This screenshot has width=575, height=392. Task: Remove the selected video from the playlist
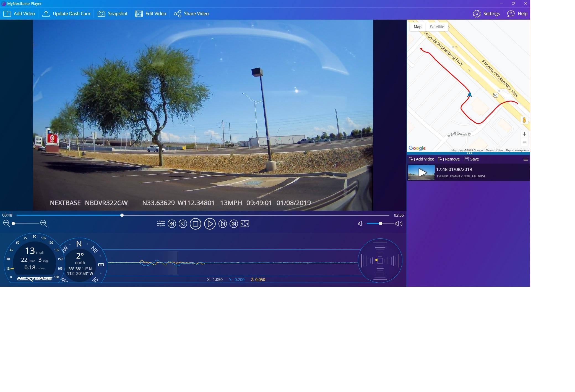[x=449, y=159]
